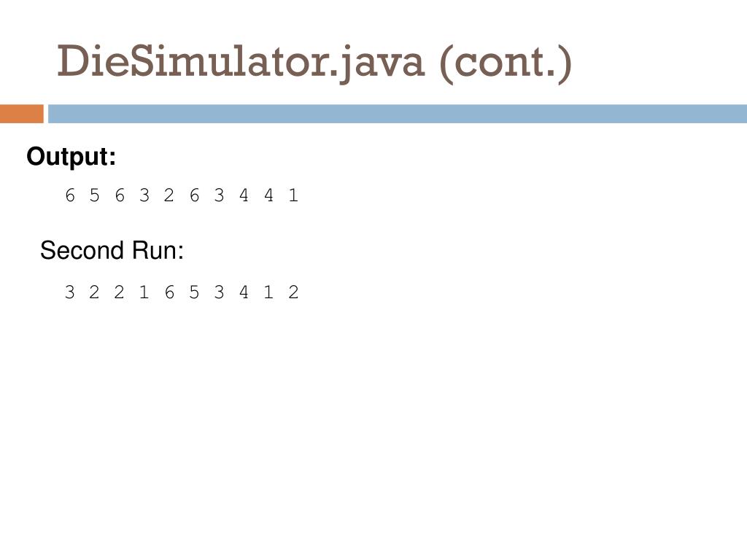Click first 3 in Output row
This screenshot has width=747, height=560.
[144, 195]
